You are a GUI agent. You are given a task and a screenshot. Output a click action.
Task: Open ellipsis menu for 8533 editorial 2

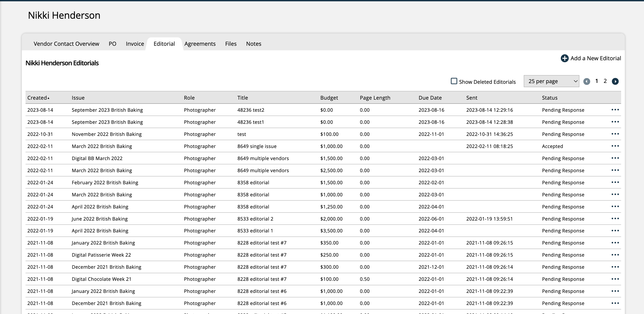click(x=615, y=219)
